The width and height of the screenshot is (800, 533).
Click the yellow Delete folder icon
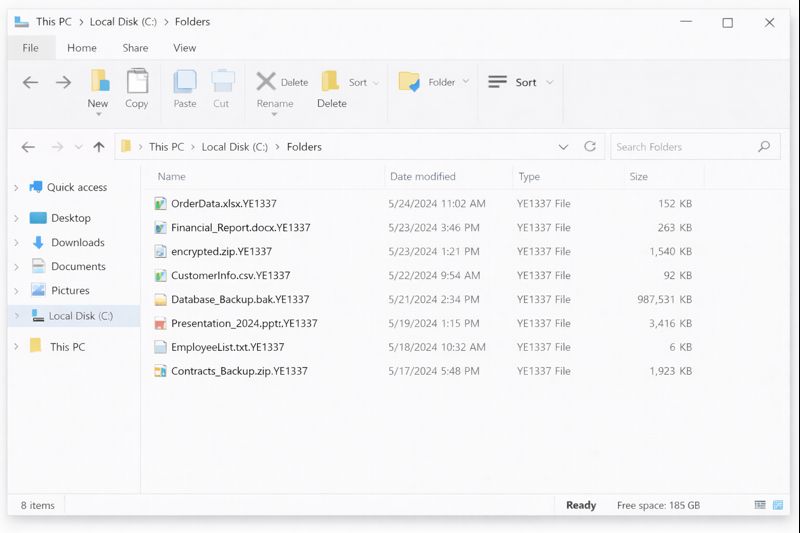click(330, 81)
